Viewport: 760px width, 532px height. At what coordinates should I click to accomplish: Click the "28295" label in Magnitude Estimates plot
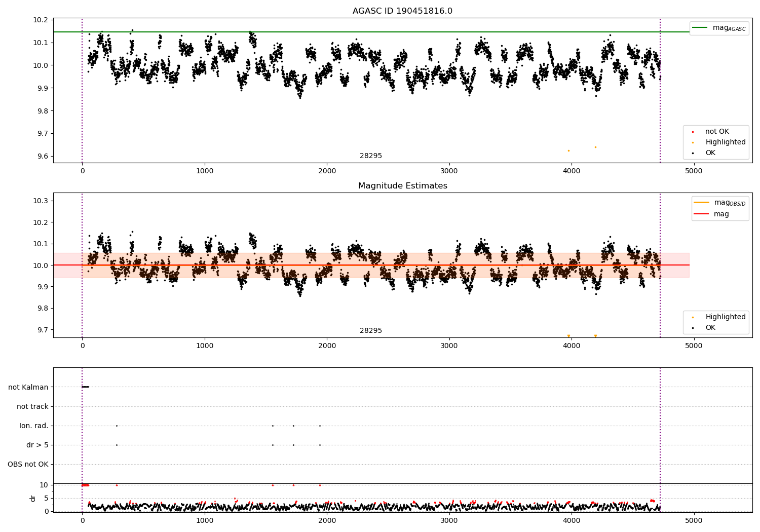pyautogui.click(x=371, y=331)
